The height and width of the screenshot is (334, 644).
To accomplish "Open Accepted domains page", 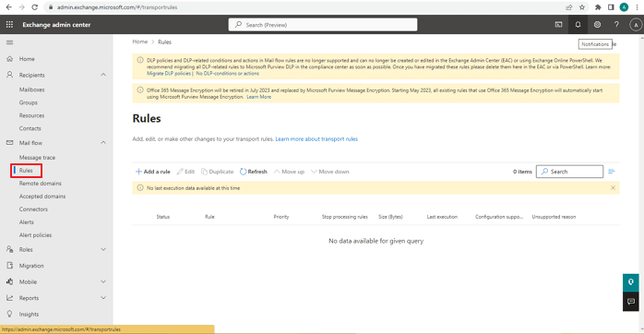I will 42,197.
